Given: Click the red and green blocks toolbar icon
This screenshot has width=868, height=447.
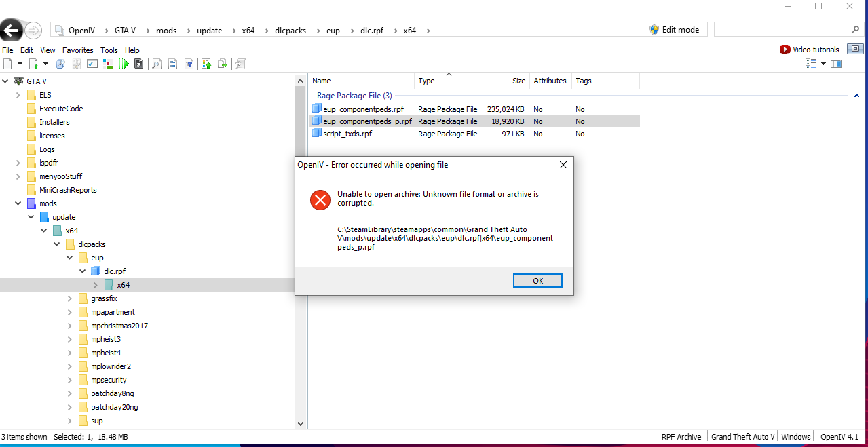Looking at the screenshot, I should click(108, 64).
